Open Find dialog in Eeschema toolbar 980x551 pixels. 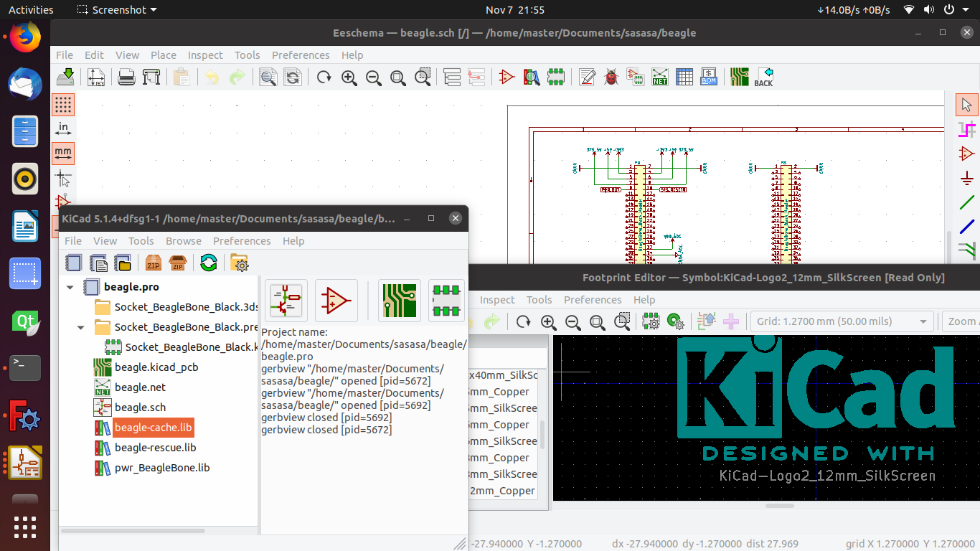point(268,77)
